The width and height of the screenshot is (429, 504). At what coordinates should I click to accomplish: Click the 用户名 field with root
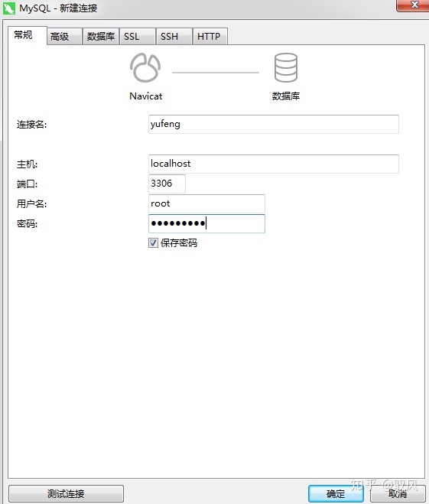[206, 203]
